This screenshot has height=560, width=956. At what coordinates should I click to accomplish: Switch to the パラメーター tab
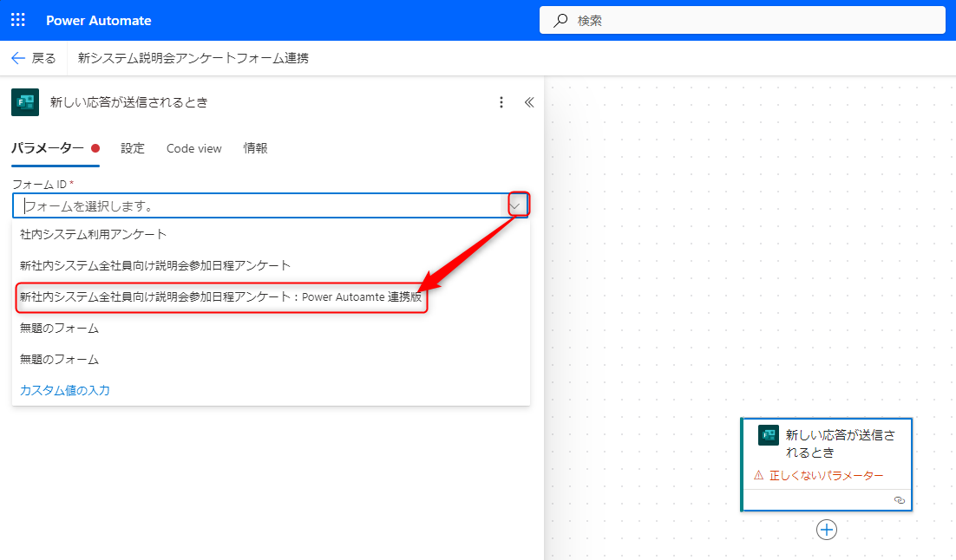point(55,148)
